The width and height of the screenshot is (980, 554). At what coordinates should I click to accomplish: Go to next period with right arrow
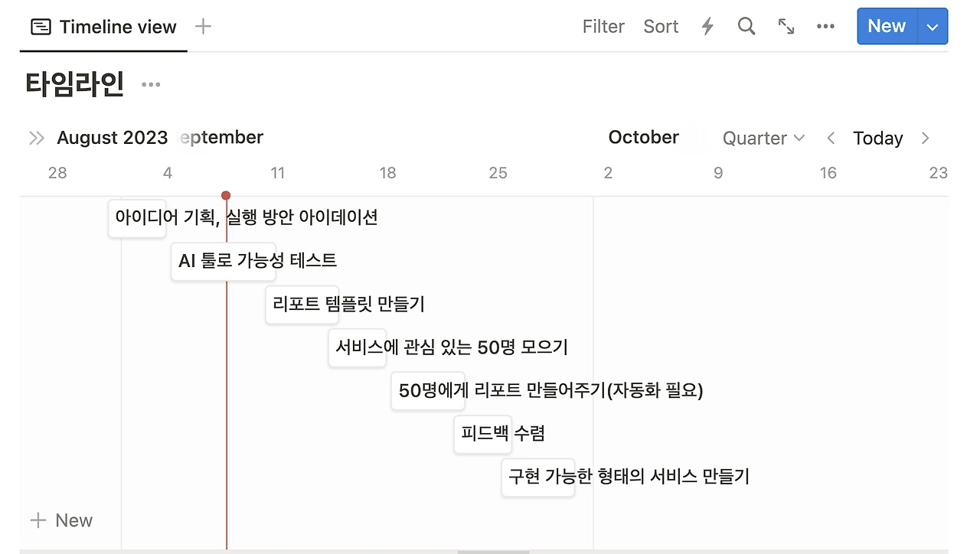[x=925, y=138]
